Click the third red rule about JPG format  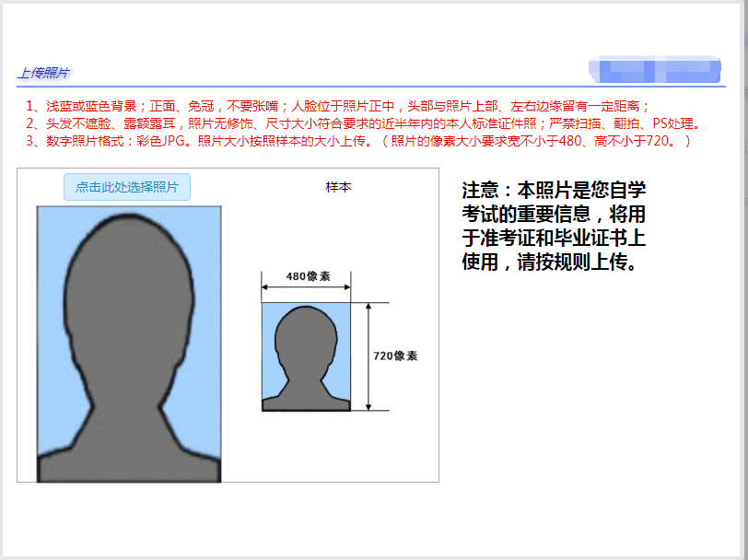pyautogui.click(x=357, y=141)
